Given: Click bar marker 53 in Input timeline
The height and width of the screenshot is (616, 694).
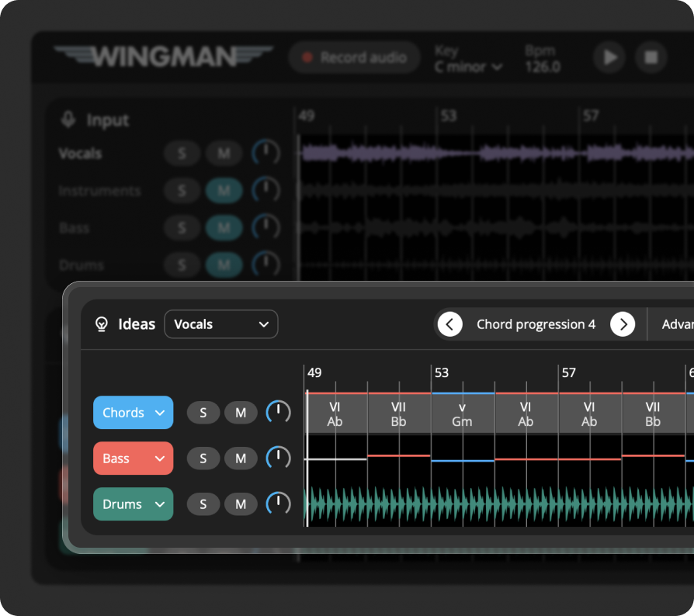Looking at the screenshot, I should click(x=448, y=116).
